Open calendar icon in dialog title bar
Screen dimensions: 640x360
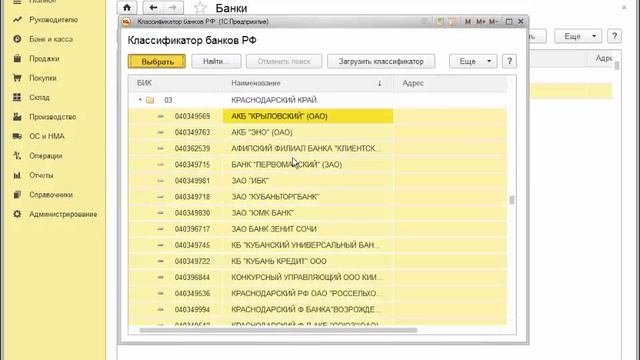pyautogui.click(x=452, y=22)
